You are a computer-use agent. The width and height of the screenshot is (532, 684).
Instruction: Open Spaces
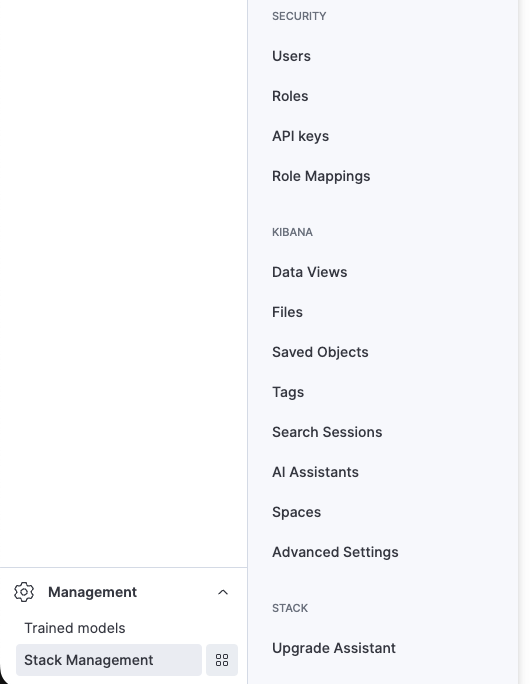pos(297,512)
